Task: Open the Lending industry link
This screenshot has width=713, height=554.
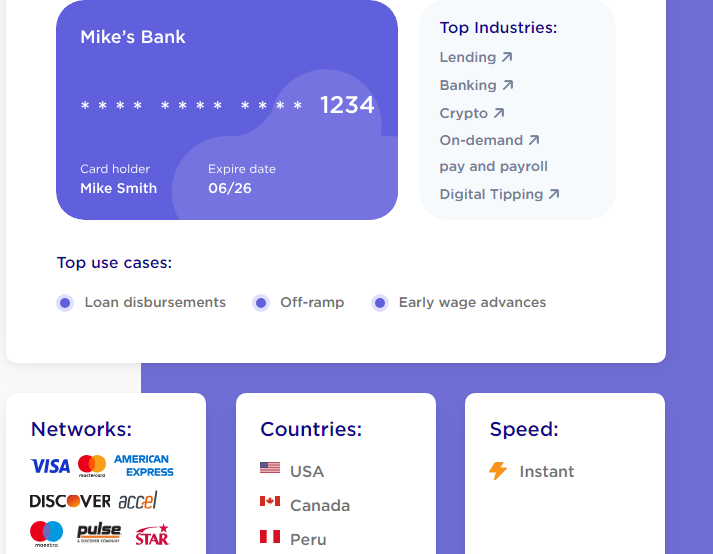Action: pos(476,58)
